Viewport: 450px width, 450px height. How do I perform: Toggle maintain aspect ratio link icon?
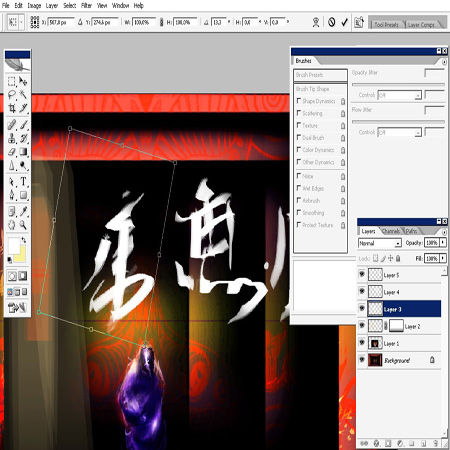[161, 22]
